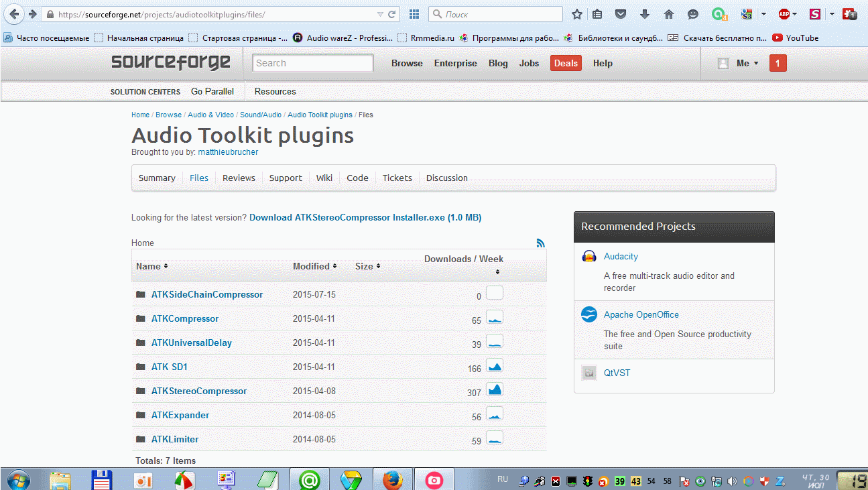Open the Browse menu in SourceForge header
868x490 pixels.
[407, 63]
